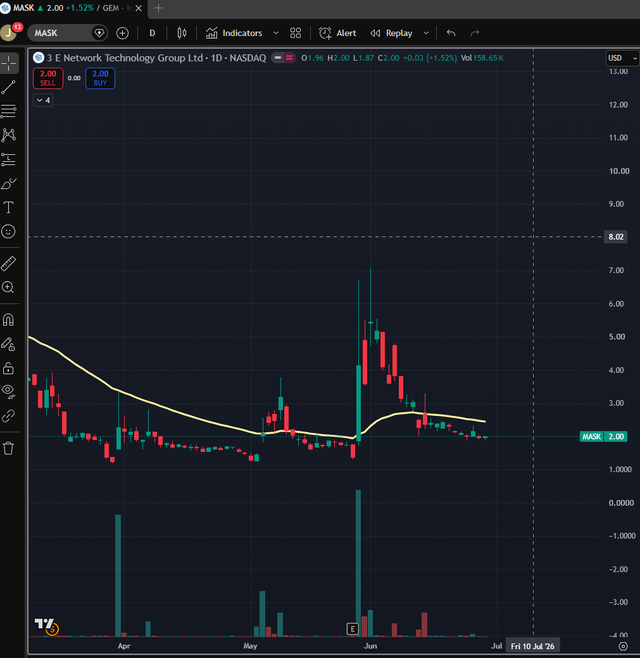Open user profile avatar menu
The height and width of the screenshot is (658, 640).
pyautogui.click(x=9, y=33)
